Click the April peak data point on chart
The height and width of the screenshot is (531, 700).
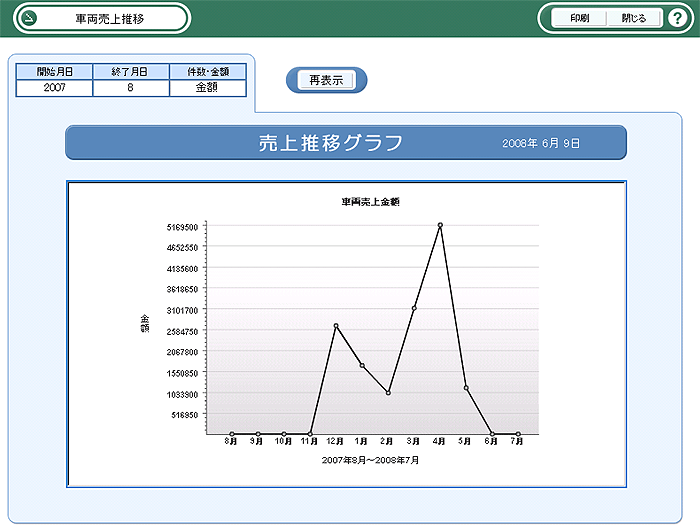tap(440, 225)
